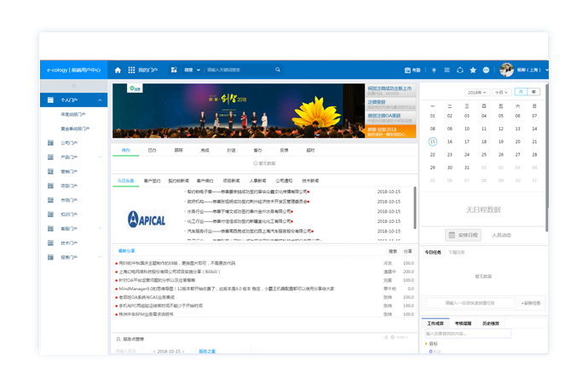Click the 知识门户 sidebar icon
Screen dimensions: 588x383
(x=50, y=214)
